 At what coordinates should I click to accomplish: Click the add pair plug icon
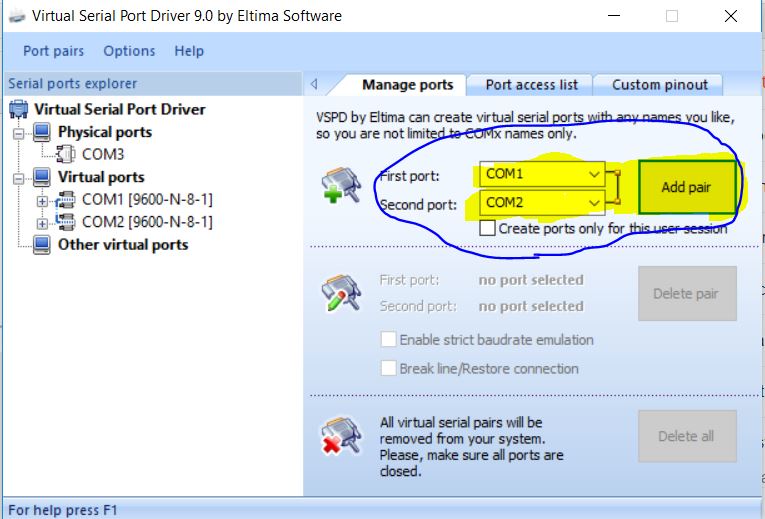tap(341, 185)
